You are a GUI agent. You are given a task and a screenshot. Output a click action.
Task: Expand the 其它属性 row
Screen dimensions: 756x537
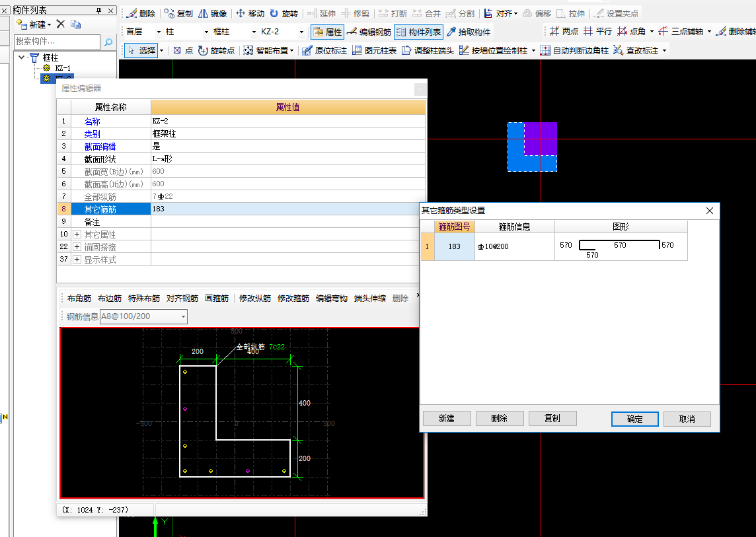point(77,234)
